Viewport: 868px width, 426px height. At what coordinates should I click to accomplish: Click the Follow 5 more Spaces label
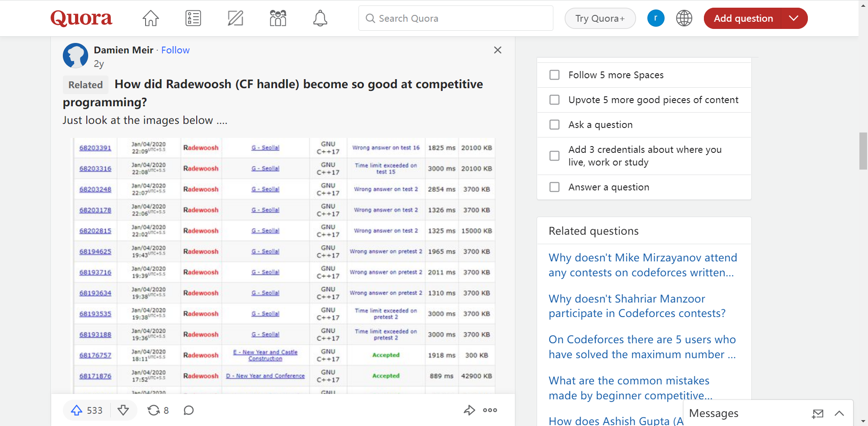(x=616, y=75)
